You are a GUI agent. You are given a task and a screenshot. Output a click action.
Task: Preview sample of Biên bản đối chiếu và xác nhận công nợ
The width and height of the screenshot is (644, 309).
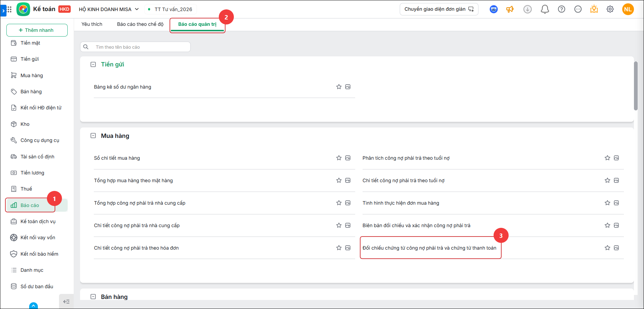coord(617,225)
